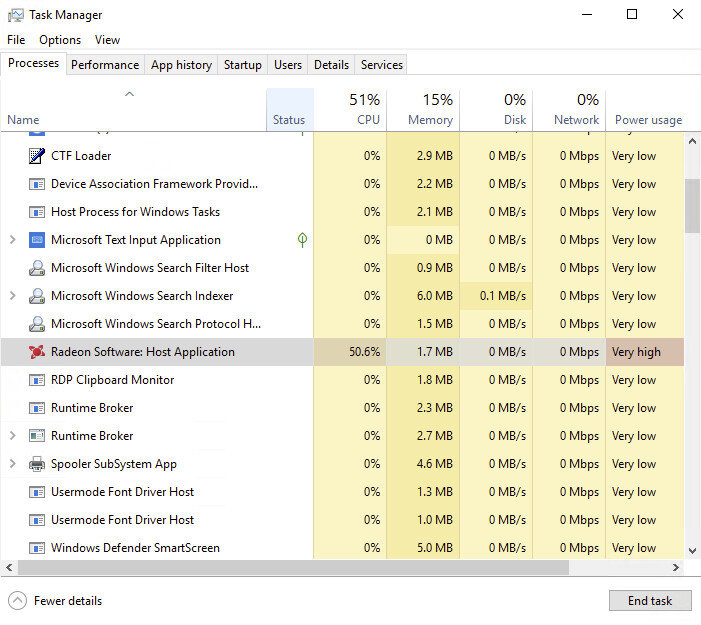Open the Options menu

[x=60, y=40]
